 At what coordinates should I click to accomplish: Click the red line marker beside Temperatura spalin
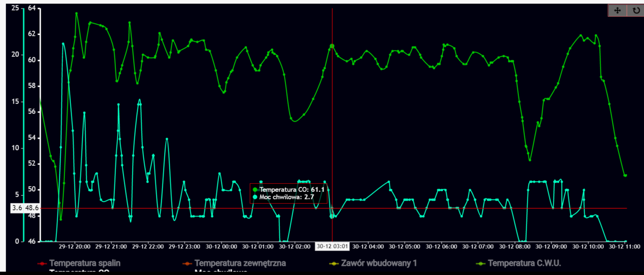[41, 263]
